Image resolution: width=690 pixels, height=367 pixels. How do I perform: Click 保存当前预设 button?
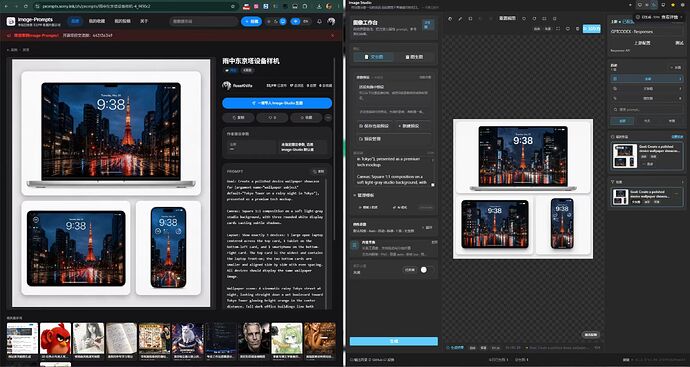pyautogui.click(x=374, y=126)
